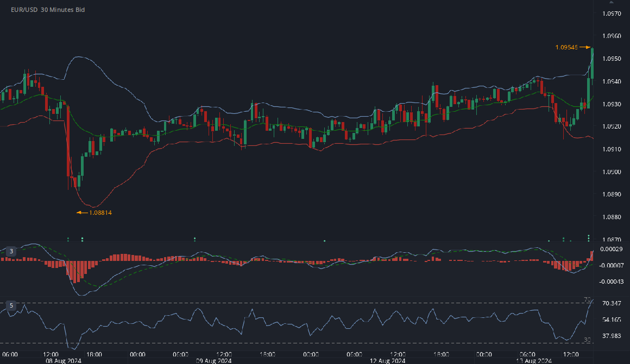The width and height of the screenshot is (630, 364).
Task: Select the 08 Aug 2024 date label
Action: point(63,361)
